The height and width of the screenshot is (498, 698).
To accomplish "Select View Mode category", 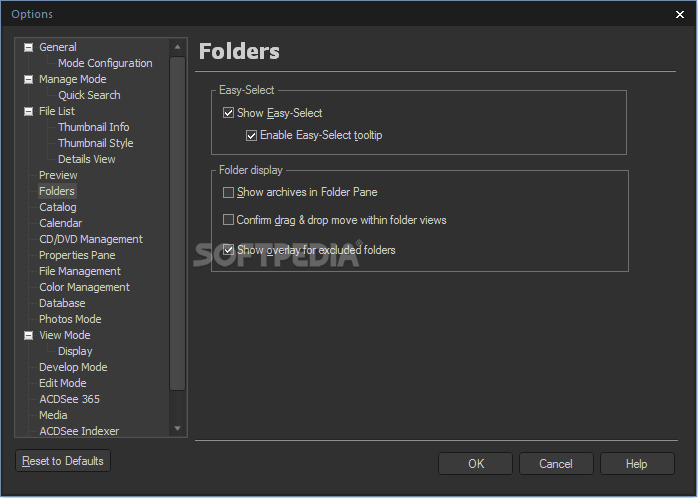I will click(x=65, y=335).
